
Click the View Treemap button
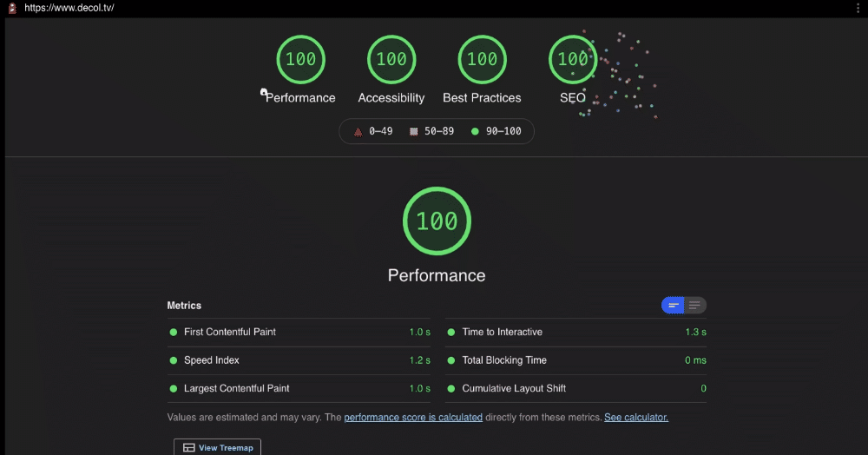pyautogui.click(x=218, y=447)
